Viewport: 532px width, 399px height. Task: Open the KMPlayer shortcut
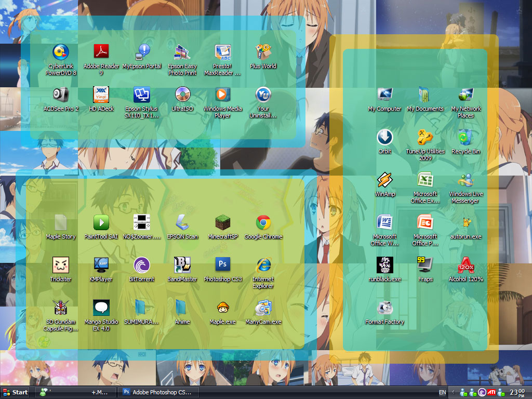[x=101, y=265]
